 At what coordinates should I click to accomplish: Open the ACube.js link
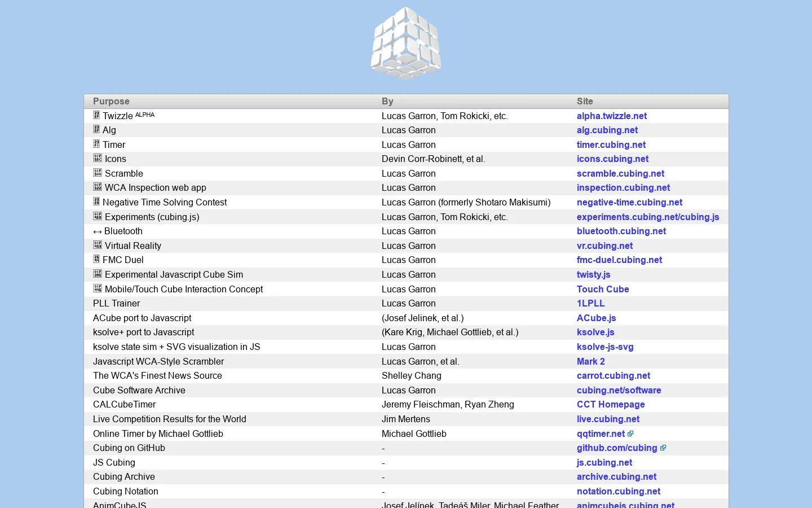point(596,318)
